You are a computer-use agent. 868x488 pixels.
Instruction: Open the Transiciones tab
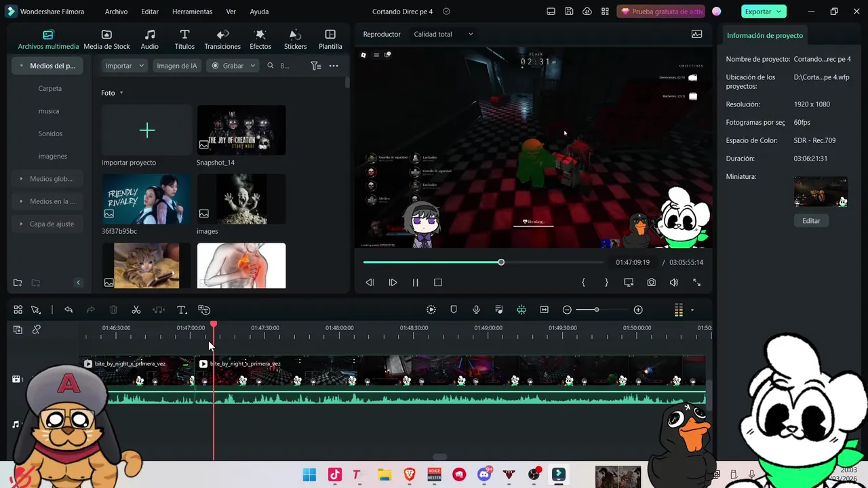pyautogui.click(x=222, y=40)
